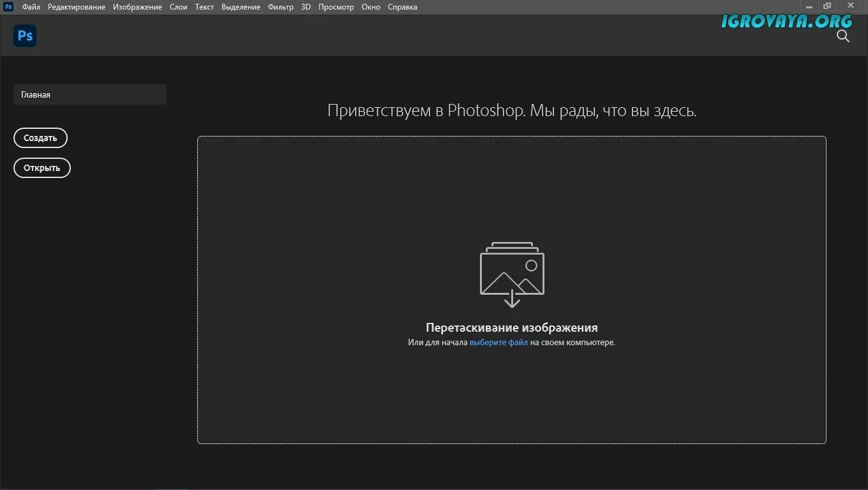Open the Изображение menu

click(137, 7)
